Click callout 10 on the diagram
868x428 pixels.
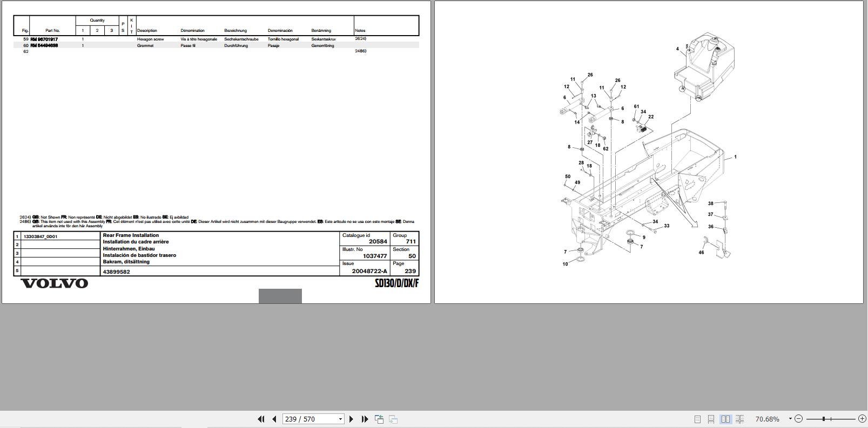566,264
